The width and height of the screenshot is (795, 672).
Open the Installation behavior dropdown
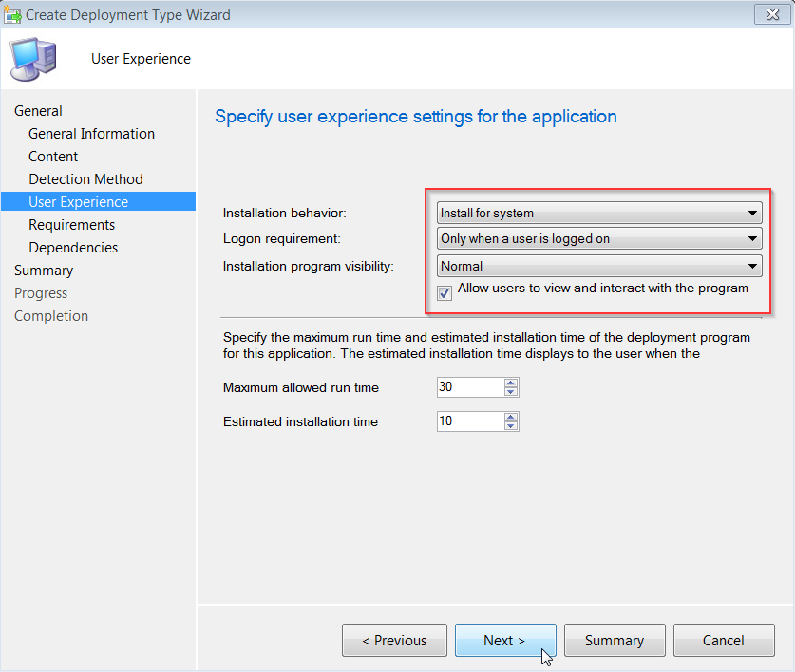click(753, 211)
